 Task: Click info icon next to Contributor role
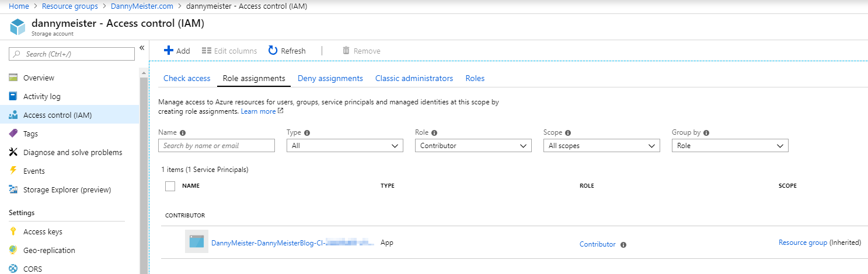(623, 245)
